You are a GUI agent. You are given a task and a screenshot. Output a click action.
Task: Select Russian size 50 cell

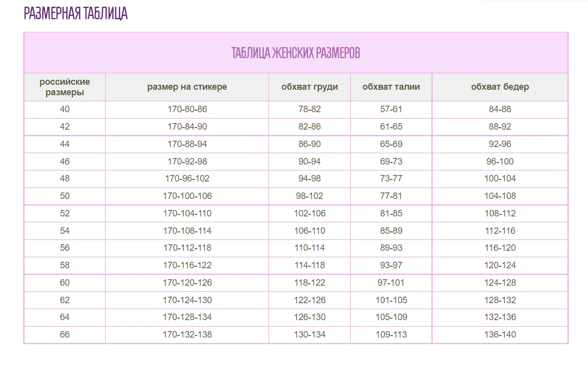(x=64, y=196)
